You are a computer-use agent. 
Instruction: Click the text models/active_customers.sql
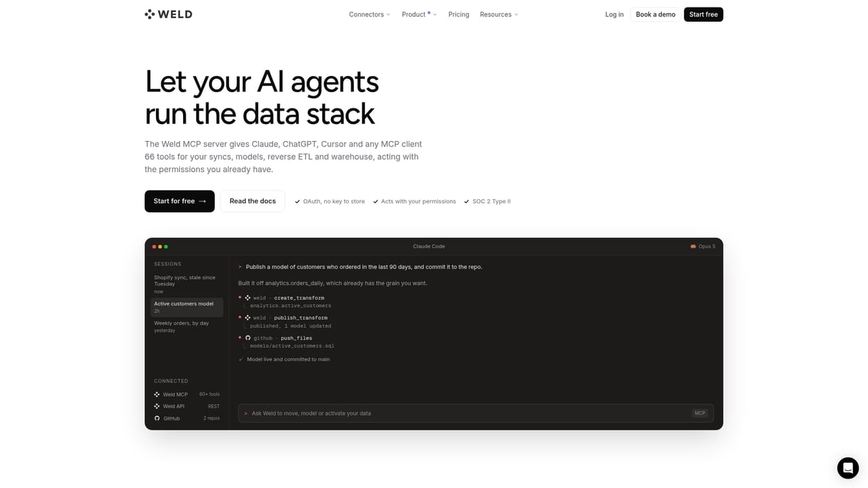(x=292, y=346)
